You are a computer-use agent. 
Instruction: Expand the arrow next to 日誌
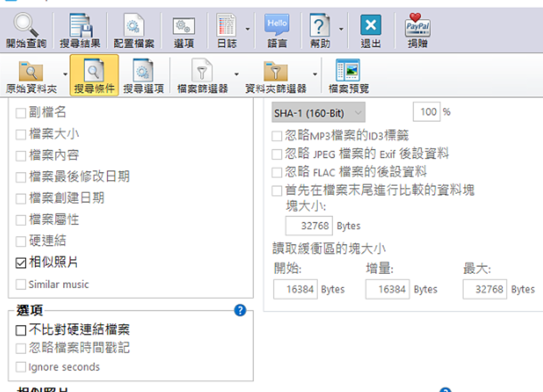tap(248, 30)
